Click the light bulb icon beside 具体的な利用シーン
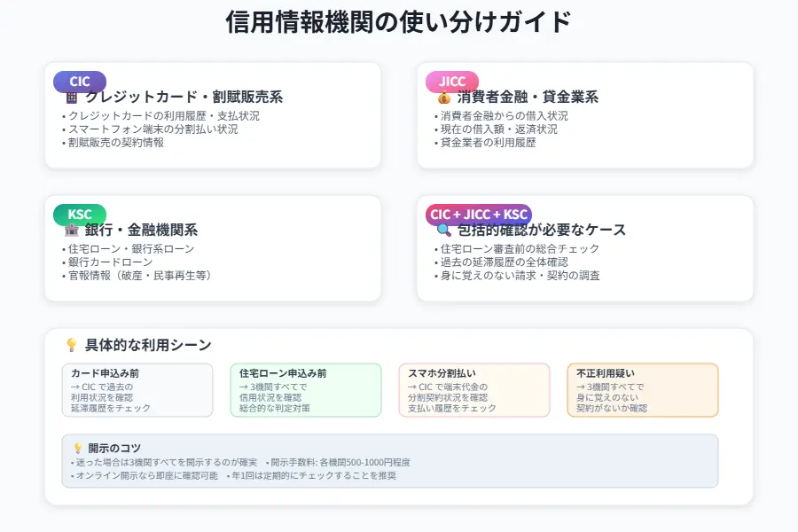This screenshot has height=532, width=798. tap(72, 345)
